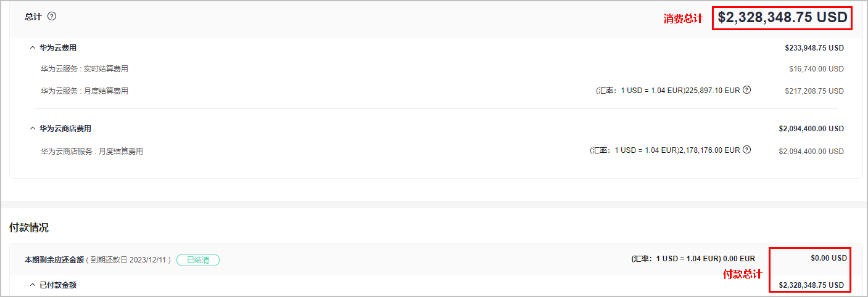868x297 pixels.
Task: Collapse the 华为云商店费用 section
Action: [33, 129]
